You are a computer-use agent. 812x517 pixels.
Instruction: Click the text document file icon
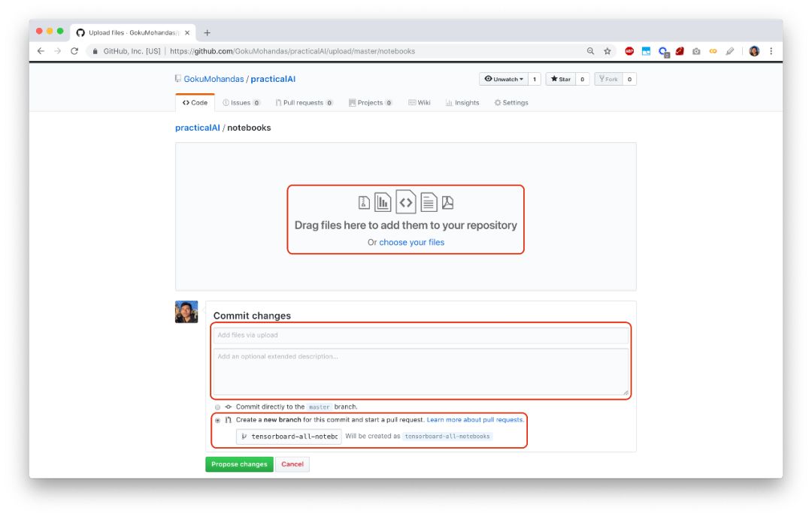429,202
